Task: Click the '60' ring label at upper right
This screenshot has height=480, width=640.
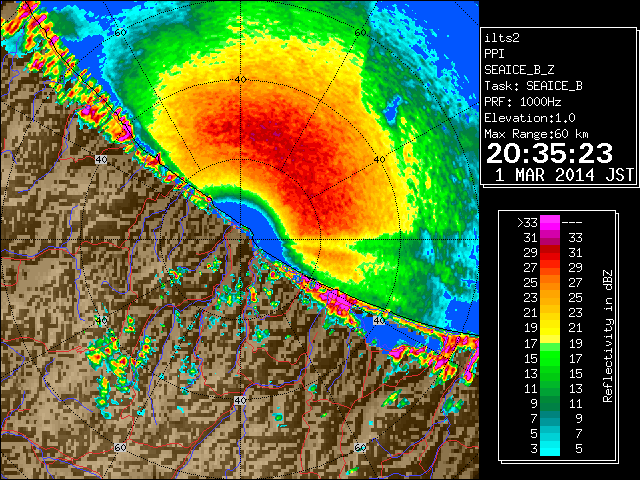Action: click(360, 33)
